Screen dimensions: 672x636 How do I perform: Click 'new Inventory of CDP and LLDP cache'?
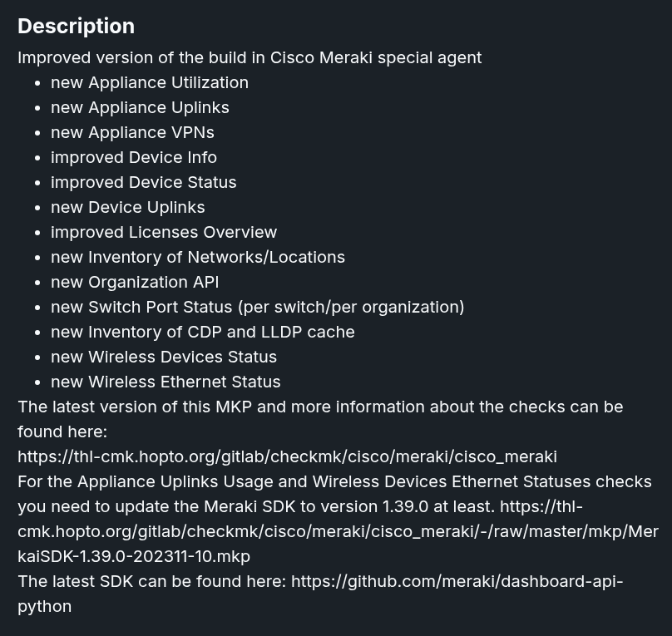(203, 332)
